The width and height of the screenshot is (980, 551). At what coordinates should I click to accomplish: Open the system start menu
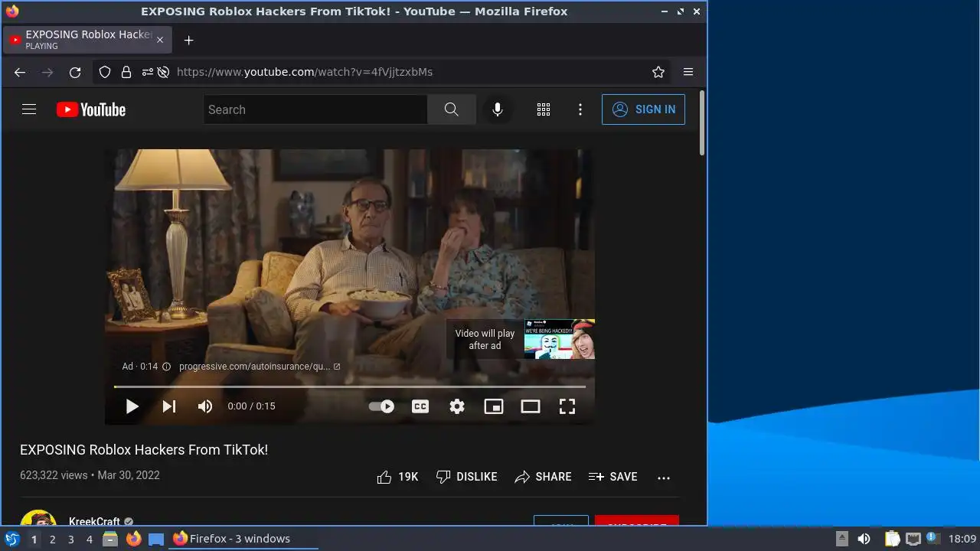tap(12, 539)
